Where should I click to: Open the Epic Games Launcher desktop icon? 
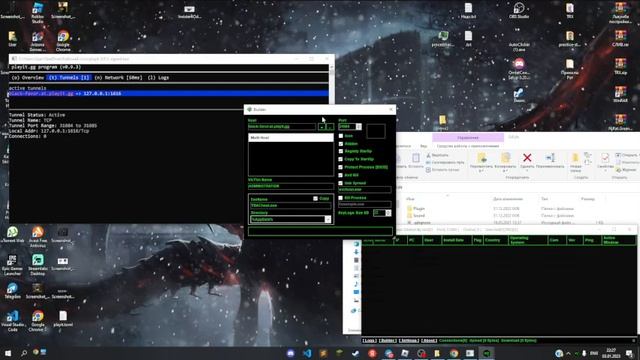coord(12,265)
